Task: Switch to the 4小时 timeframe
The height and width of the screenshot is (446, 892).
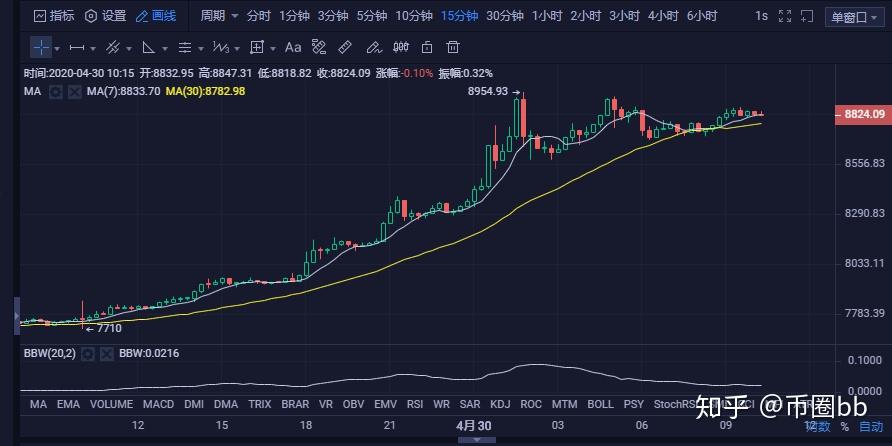Action: [663, 16]
